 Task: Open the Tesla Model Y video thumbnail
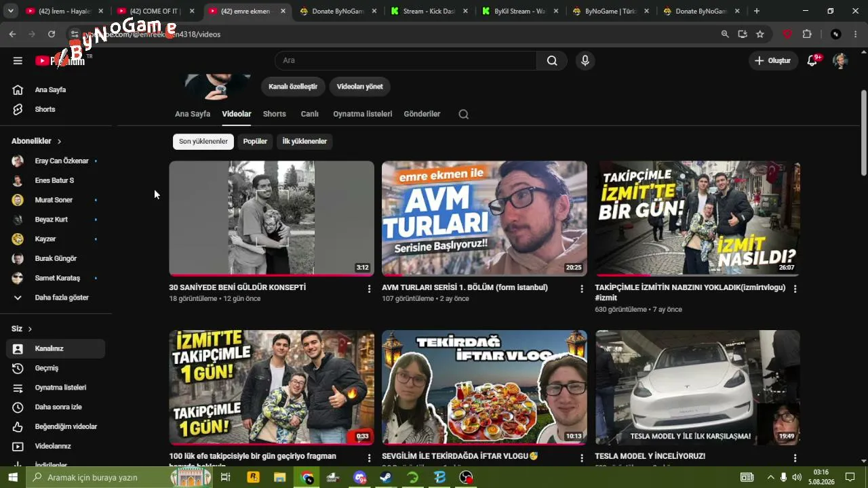[698, 388]
